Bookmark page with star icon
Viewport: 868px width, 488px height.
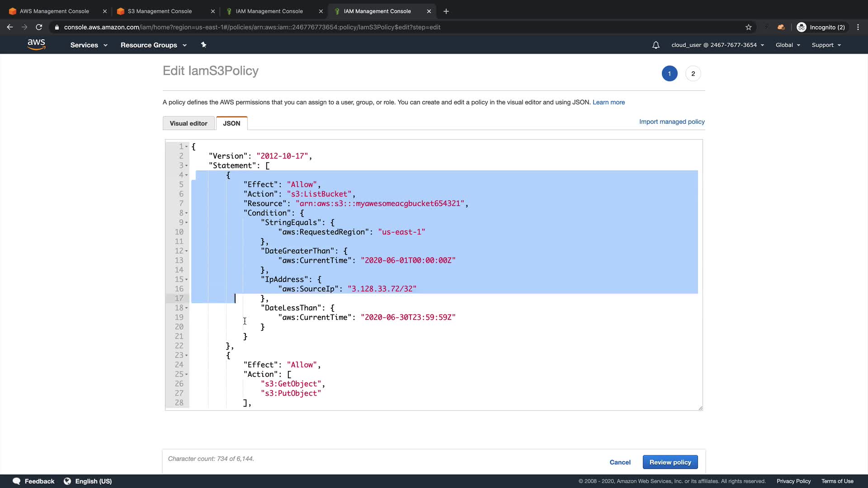749,27
